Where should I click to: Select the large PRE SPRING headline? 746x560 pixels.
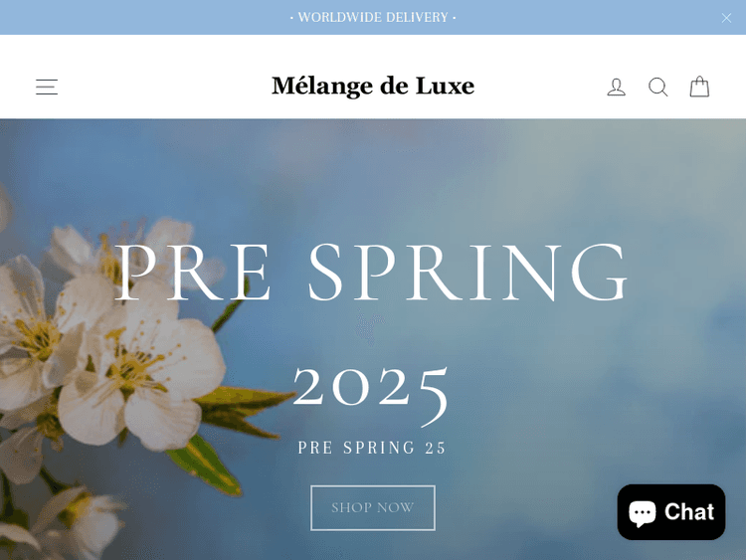(x=371, y=272)
